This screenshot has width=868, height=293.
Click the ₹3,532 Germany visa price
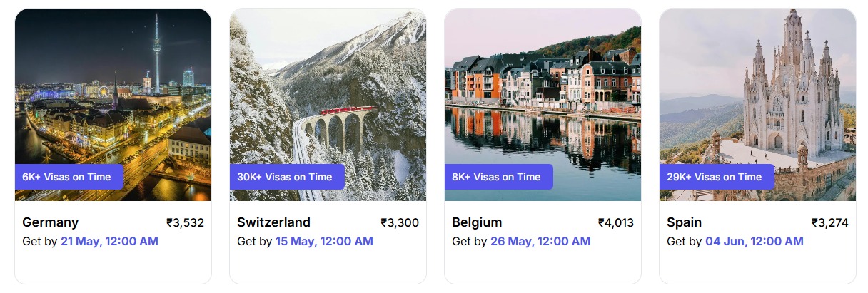pos(185,223)
